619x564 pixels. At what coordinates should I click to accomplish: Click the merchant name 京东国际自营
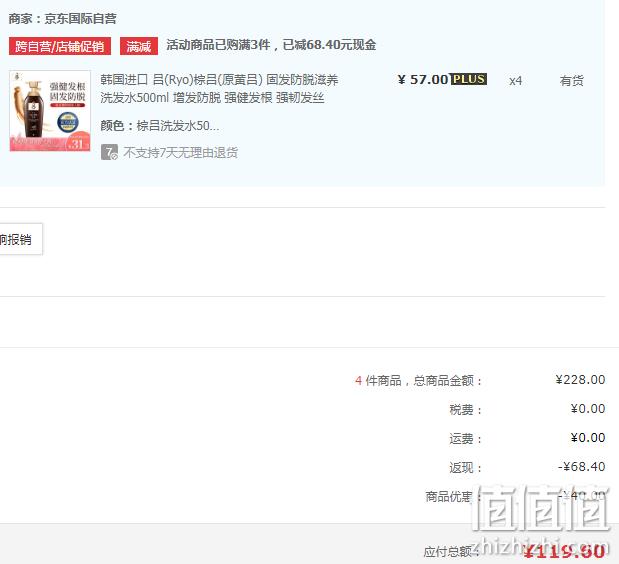click(x=81, y=19)
